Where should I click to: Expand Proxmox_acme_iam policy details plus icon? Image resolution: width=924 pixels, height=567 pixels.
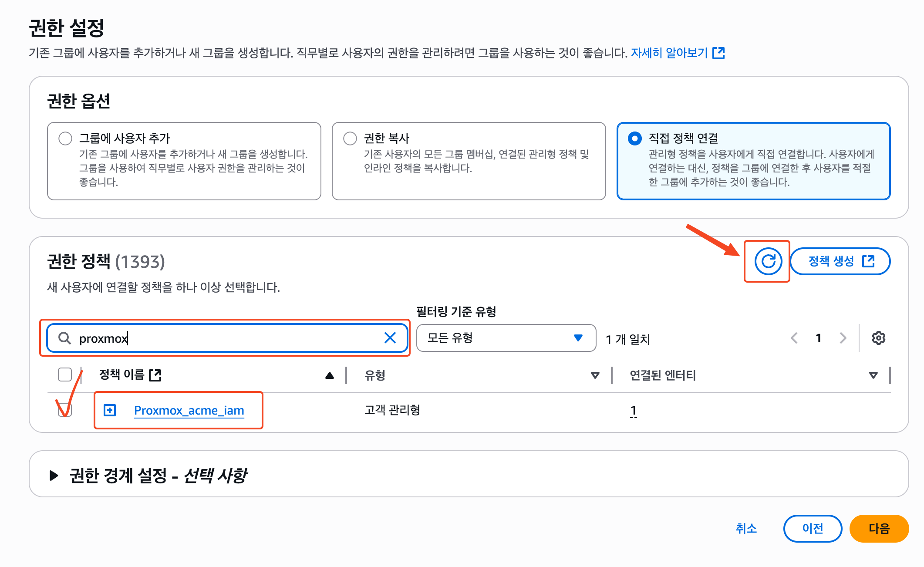point(110,410)
